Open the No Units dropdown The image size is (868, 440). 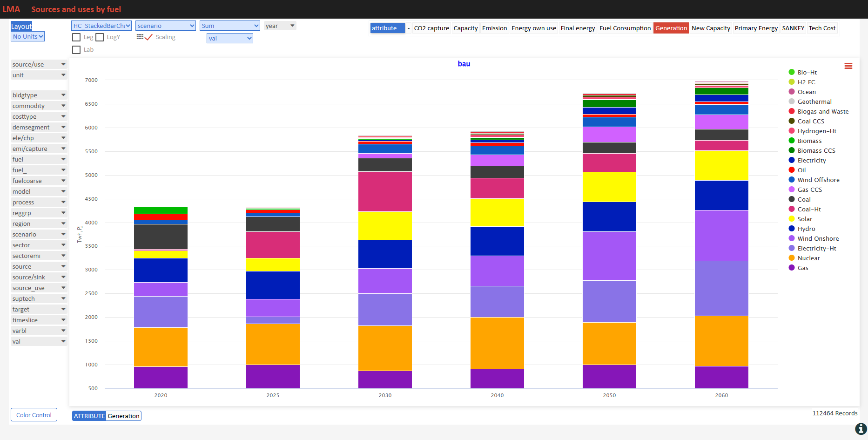[28, 36]
